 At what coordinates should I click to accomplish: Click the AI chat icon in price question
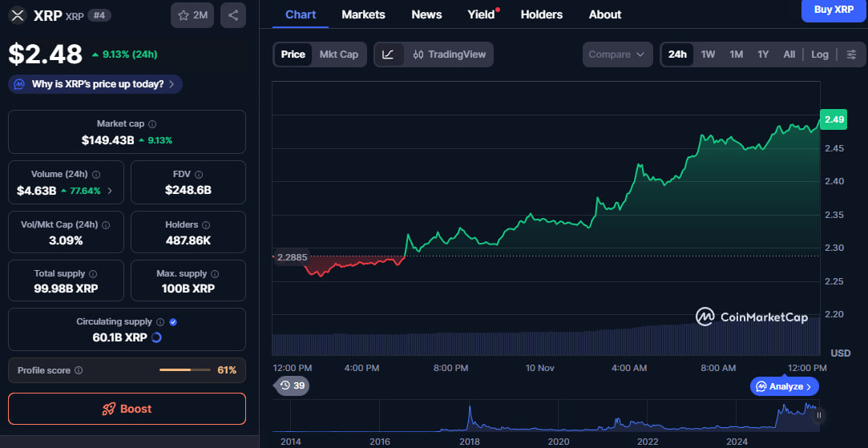[x=19, y=84]
